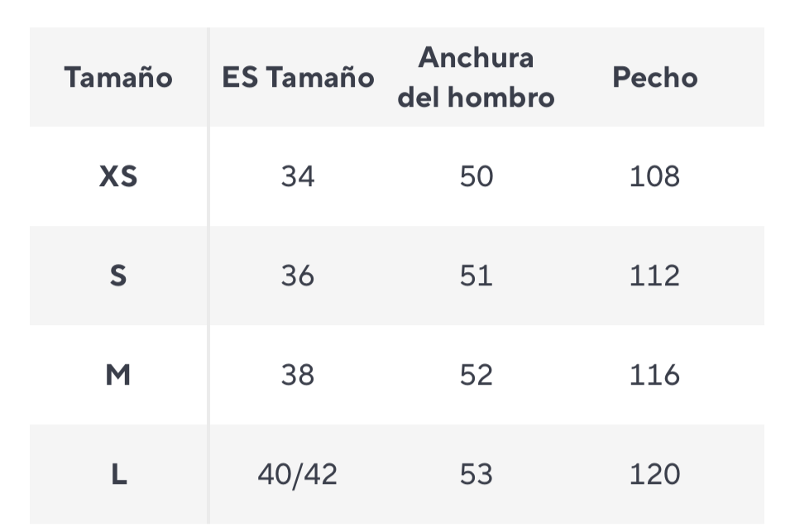This screenshot has width=795, height=532.
Task: Select the L size row label
Action: pos(118,474)
